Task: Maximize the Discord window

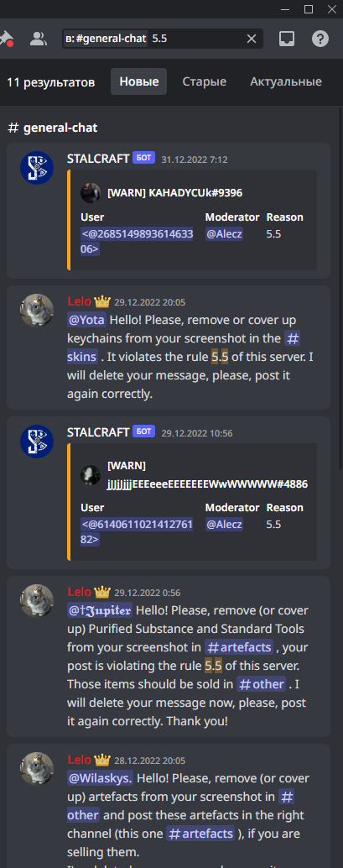Action: (x=309, y=9)
